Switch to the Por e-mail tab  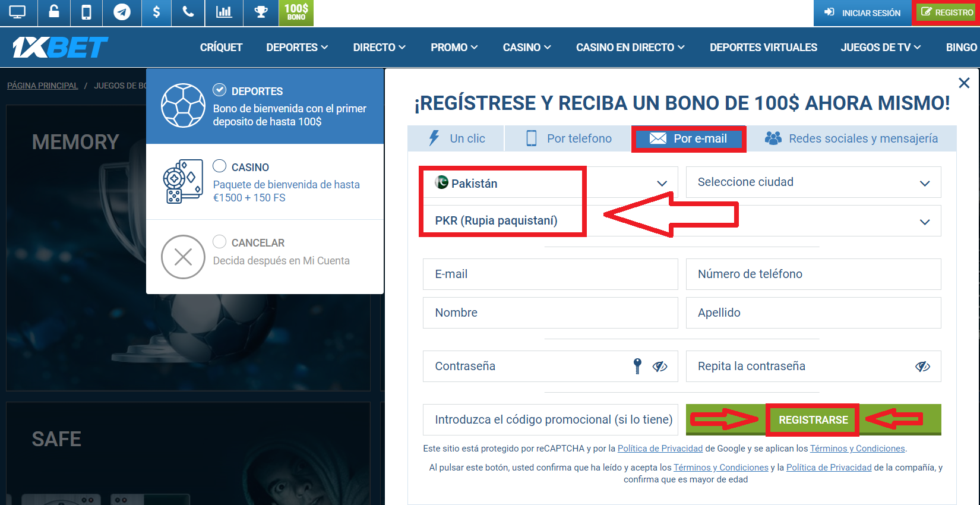tap(689, 138)
